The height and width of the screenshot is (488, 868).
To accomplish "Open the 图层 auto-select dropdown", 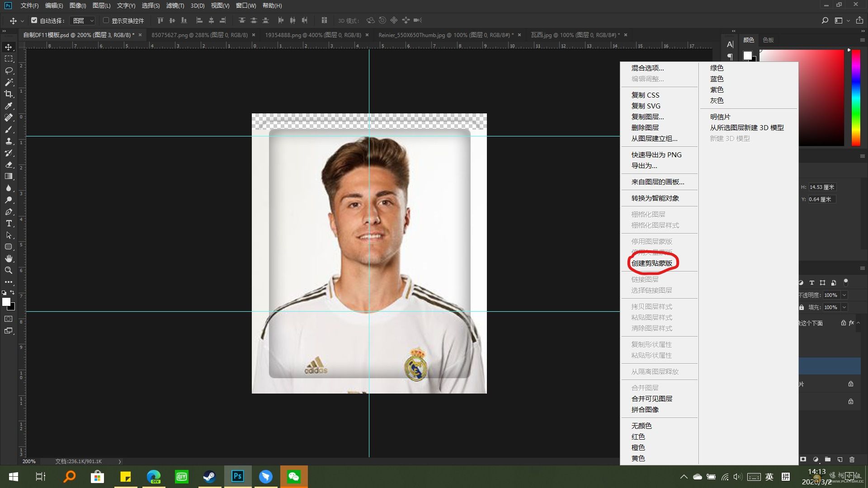I will pos(84,20).
